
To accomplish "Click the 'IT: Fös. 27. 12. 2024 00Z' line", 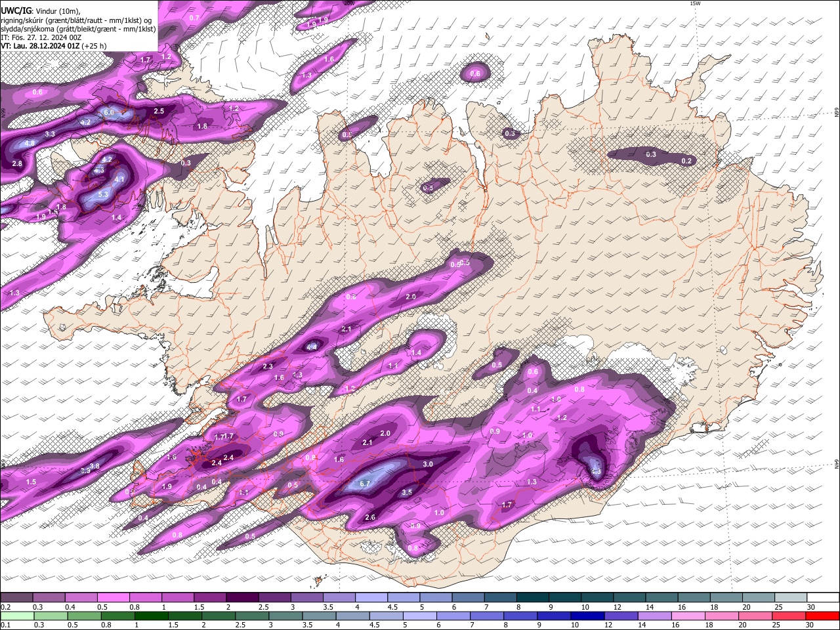I will coord(41,37).
